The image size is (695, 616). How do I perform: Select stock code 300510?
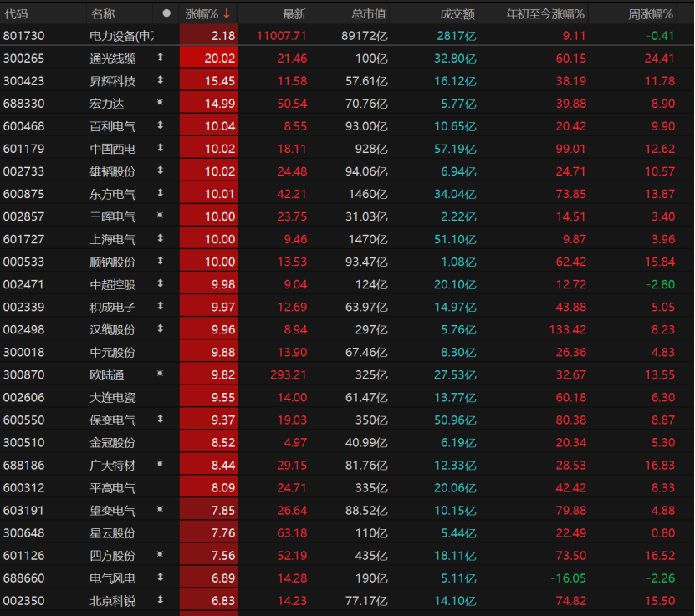point(24,442)
